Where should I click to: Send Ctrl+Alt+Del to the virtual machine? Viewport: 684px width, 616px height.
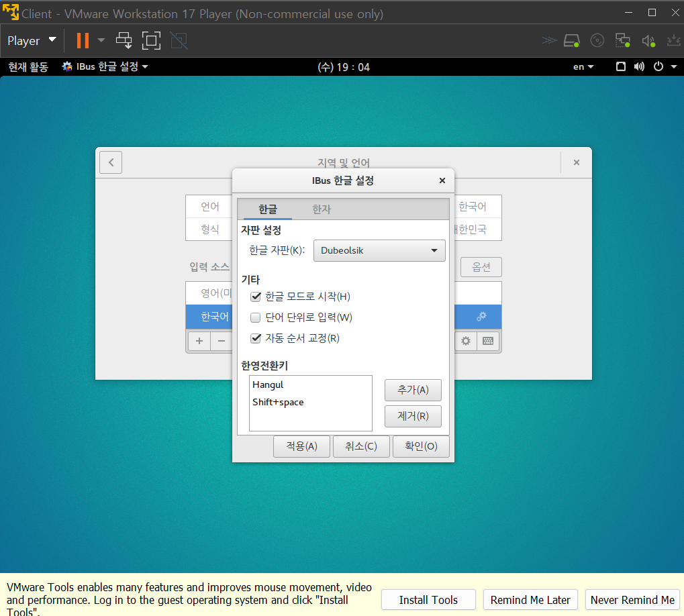coord(124,40)
